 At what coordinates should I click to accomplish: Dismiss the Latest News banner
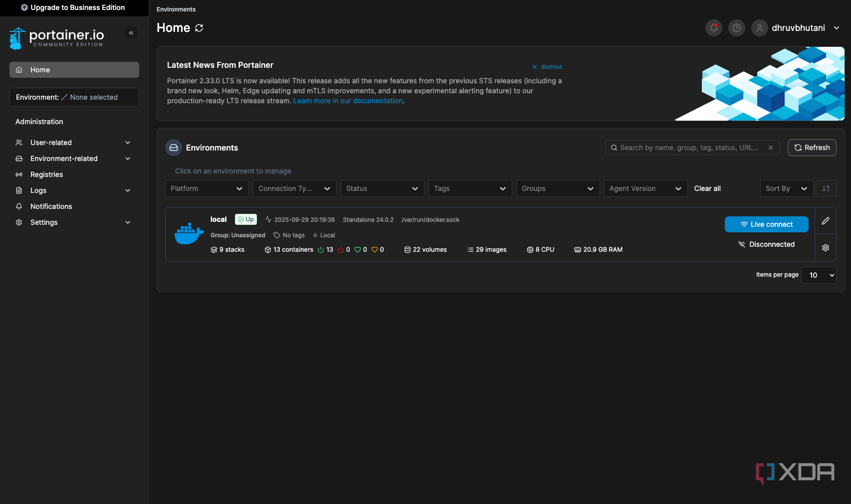pos(547,67)
